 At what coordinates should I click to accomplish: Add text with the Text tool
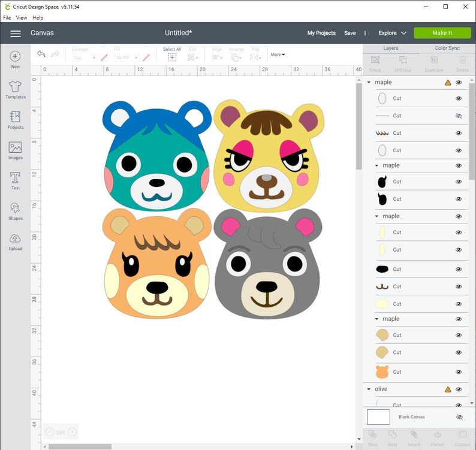tap(15, 178)
